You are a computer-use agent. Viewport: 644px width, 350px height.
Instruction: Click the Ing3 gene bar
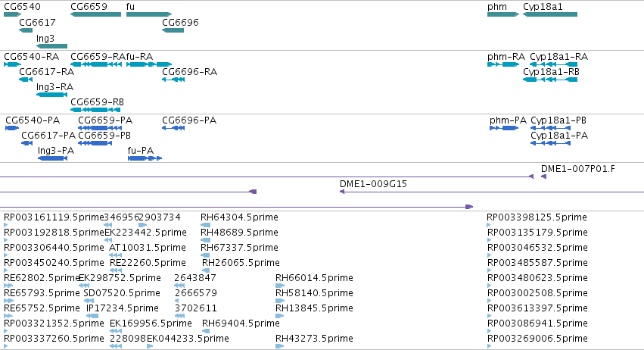tap(51, 46)
